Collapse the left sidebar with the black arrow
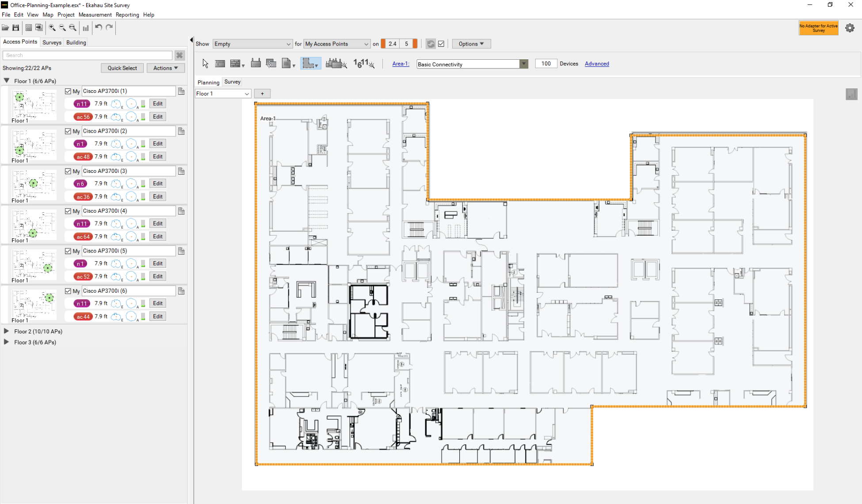This screenshot has height=504, width=862. click(x=191, y=40)
